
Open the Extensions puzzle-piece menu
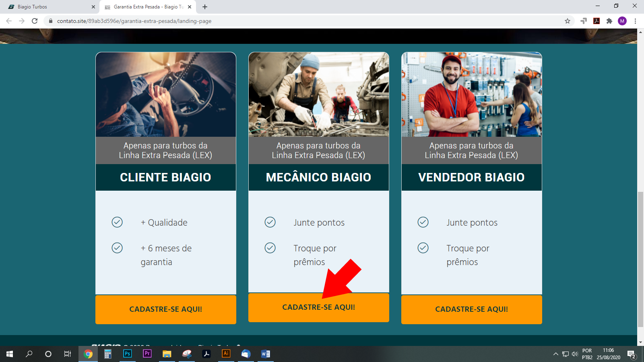(x=609, y=21)
